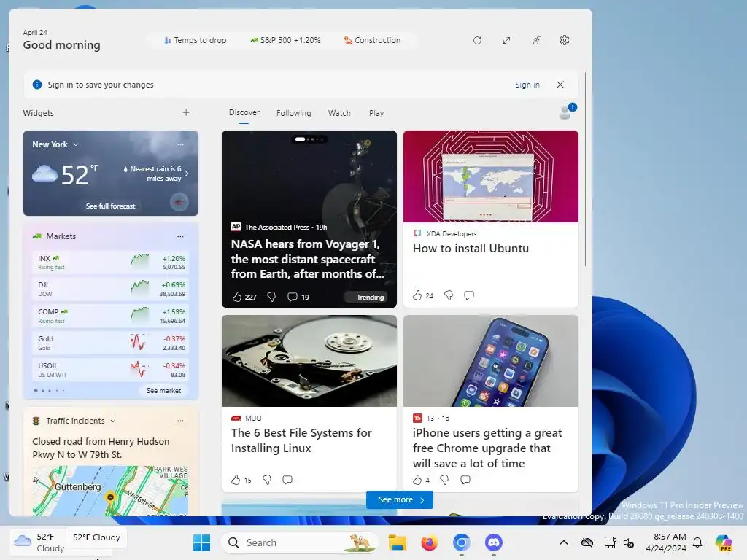Click the taskbar Search box
Image resolution: width=747 pixels, height=560 pixels.
(299, 542)
